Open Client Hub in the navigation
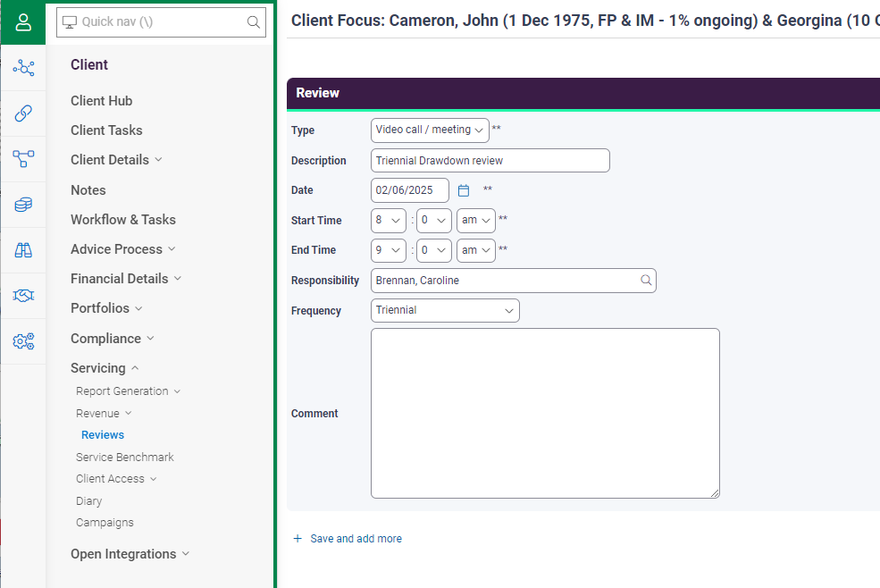Image resolution: width=880 pixels, height=588 pixels. point(102,100)
